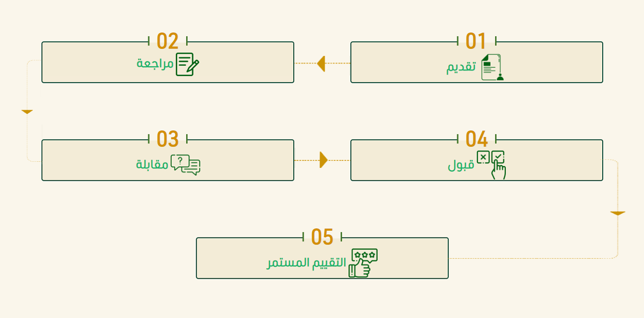Screen dimensions: 644x318
Task: Click the step number 05
Action: click(x=322, y=237)
